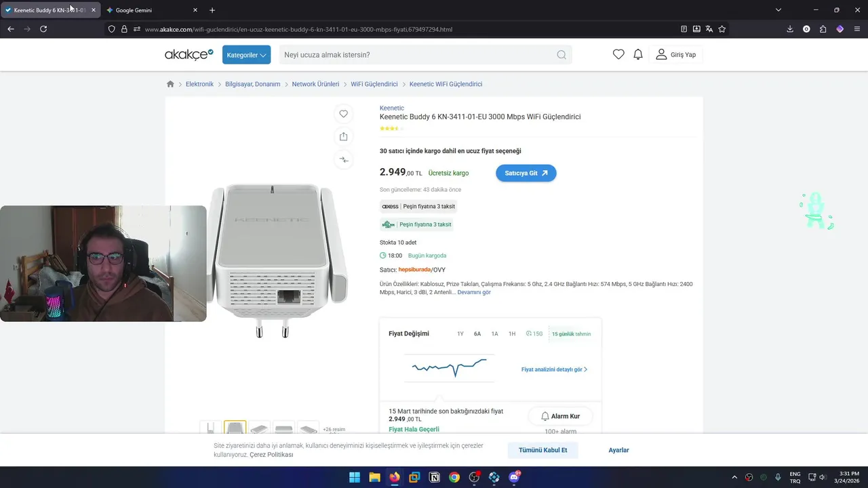
Task: Go to akakçe home logo
Action: 189,54
